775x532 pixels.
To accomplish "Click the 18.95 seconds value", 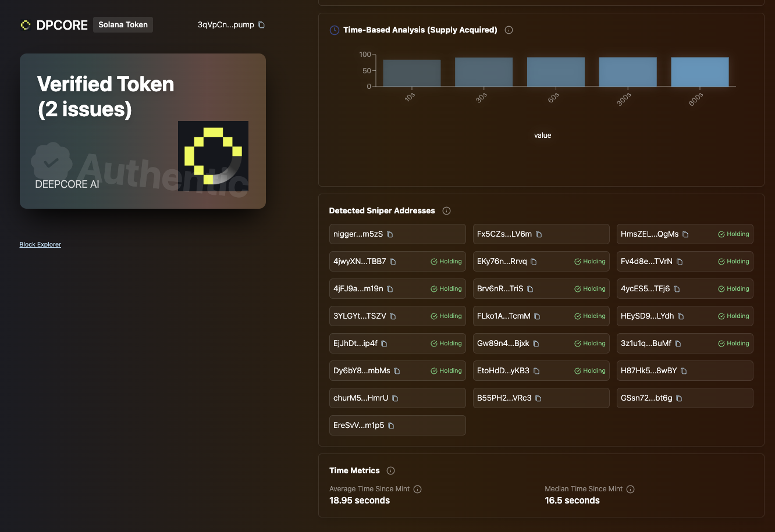I will coord(360,501).
